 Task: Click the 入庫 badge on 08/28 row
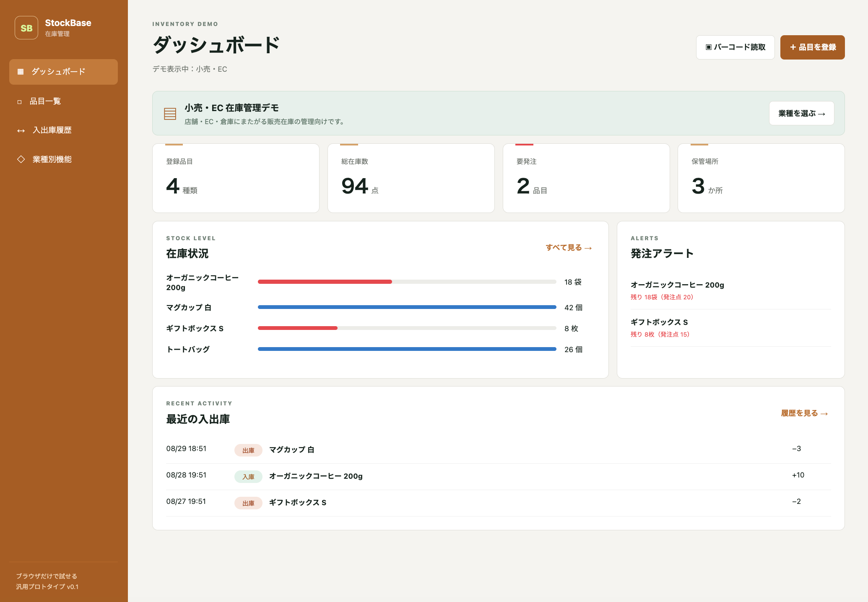click(x=248, y=477)
